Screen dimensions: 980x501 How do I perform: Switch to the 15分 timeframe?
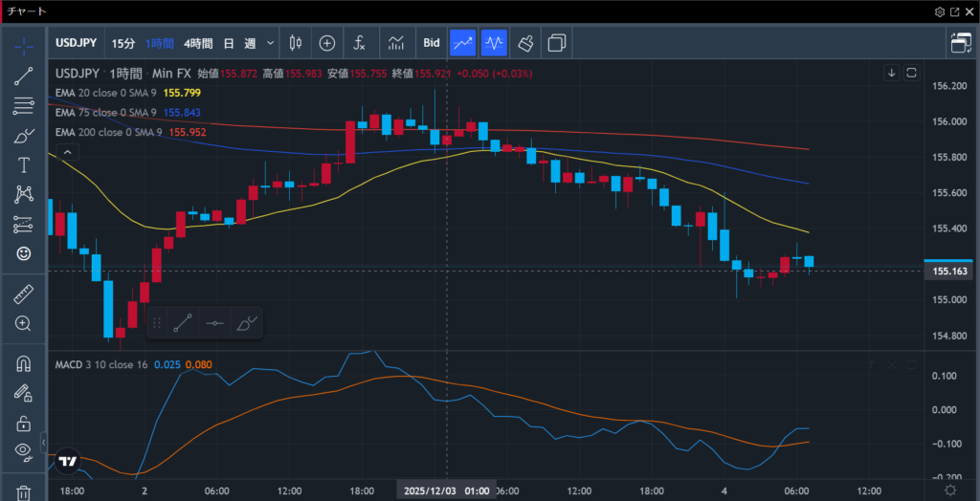click(x=122, y=43)
